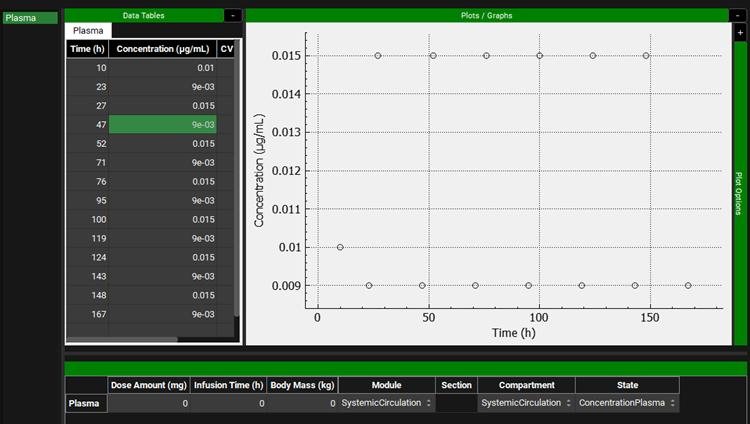Select the highlighted concentration cell at 47 h
This screenshot has height=424, width=750.
click(x=162, y=124)
